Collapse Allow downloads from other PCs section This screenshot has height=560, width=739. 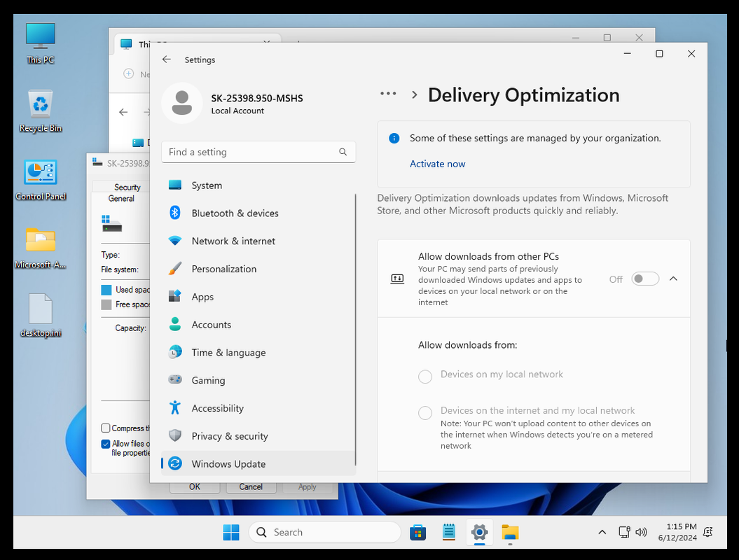(x=673, y=279)
